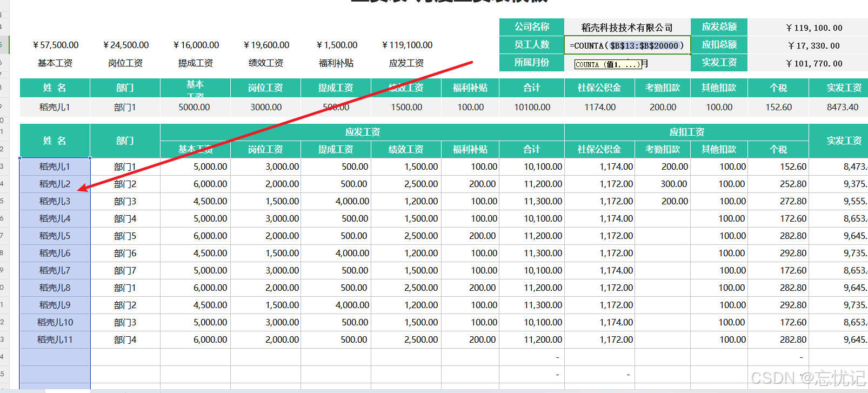The width and height of the screenshot is (868, 393).
Task: Select the 应扣总额 label cell
Action: coord(719,45)
